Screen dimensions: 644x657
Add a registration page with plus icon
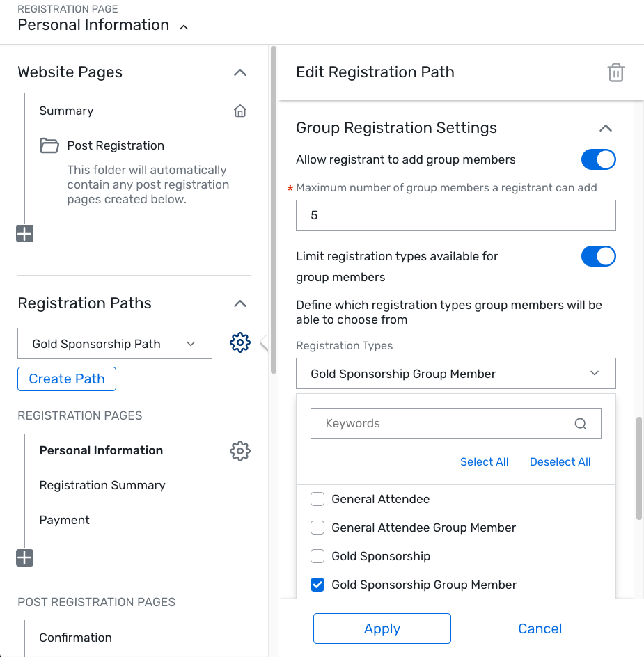click(24, 557)
